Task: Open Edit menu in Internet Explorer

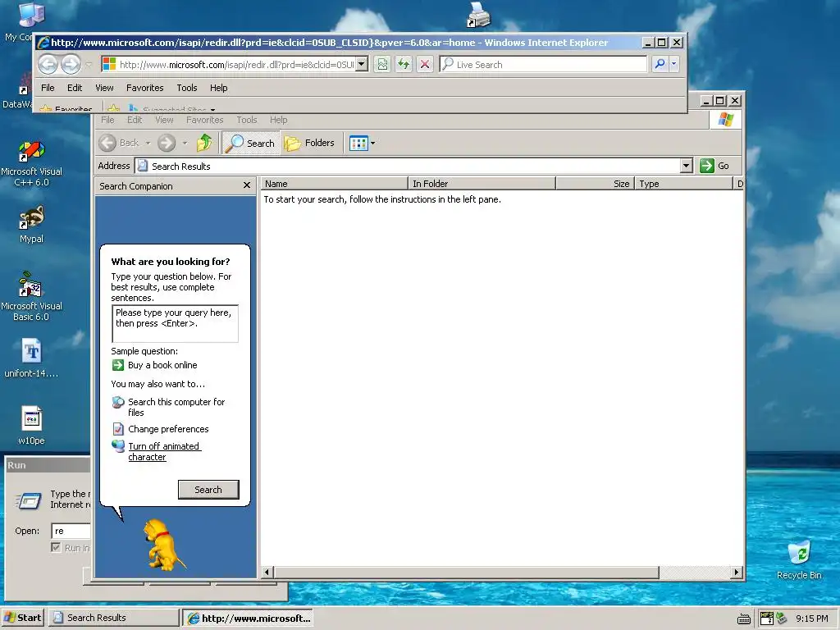Action: click(75, 88)
